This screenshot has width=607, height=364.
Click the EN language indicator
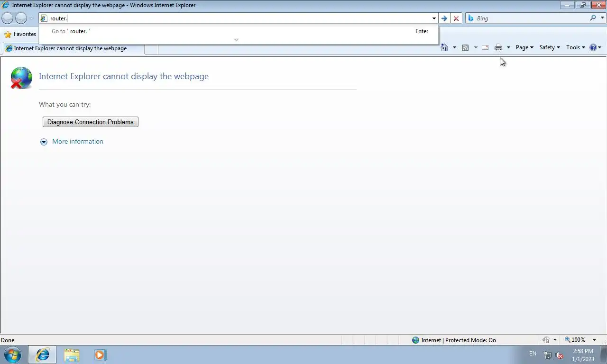533,354
